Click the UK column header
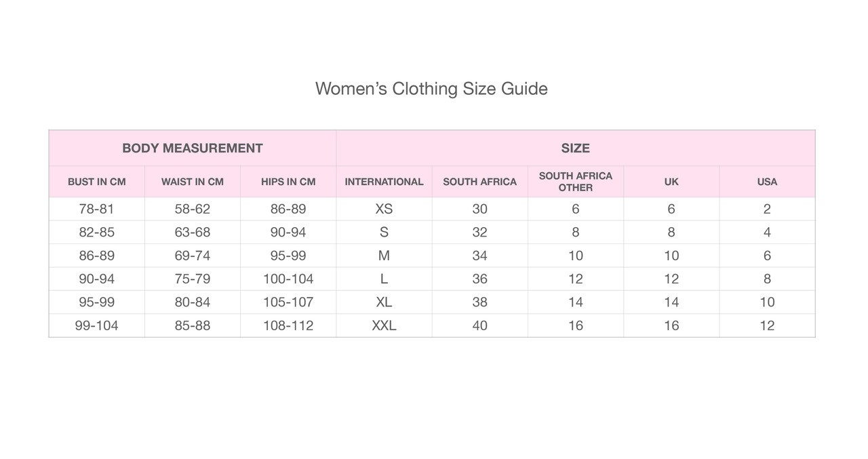 671,182
